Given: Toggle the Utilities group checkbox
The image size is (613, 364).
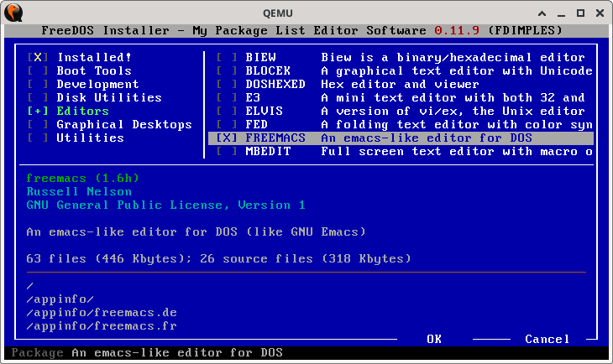Looking at the screenshot, I should [x=38, y=138].
